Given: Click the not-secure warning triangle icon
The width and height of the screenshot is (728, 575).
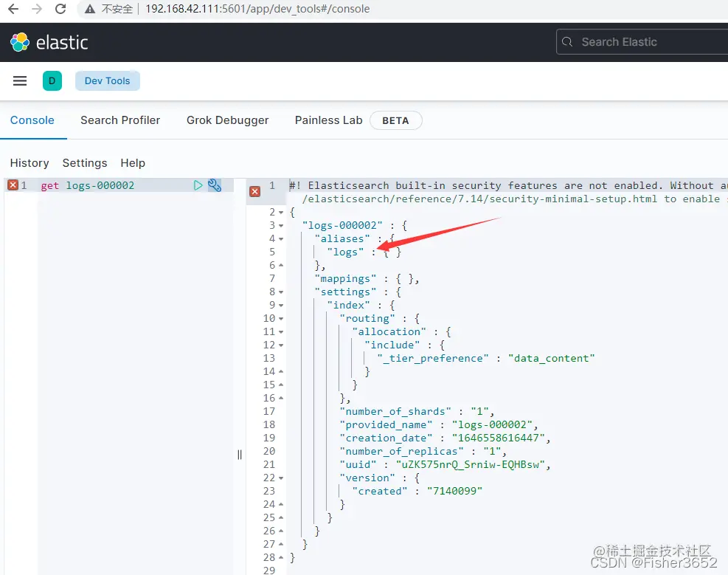Looking at the screenshot, I should [90, 9].
